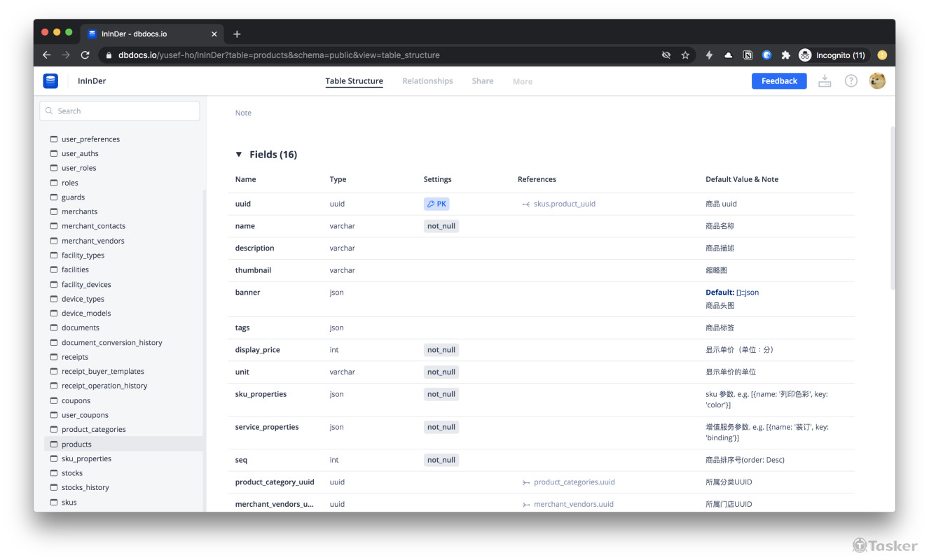Click the browser back arrow
This screenshot has height=560, width=929.
click(x=46, y=55)
